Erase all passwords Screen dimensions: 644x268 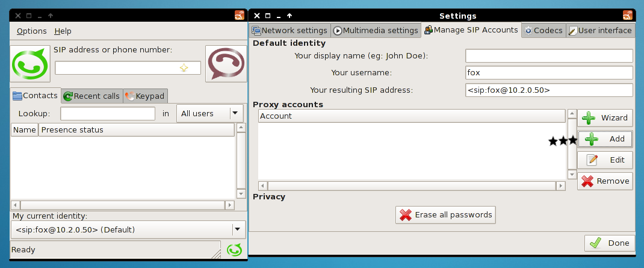[446, 215]
